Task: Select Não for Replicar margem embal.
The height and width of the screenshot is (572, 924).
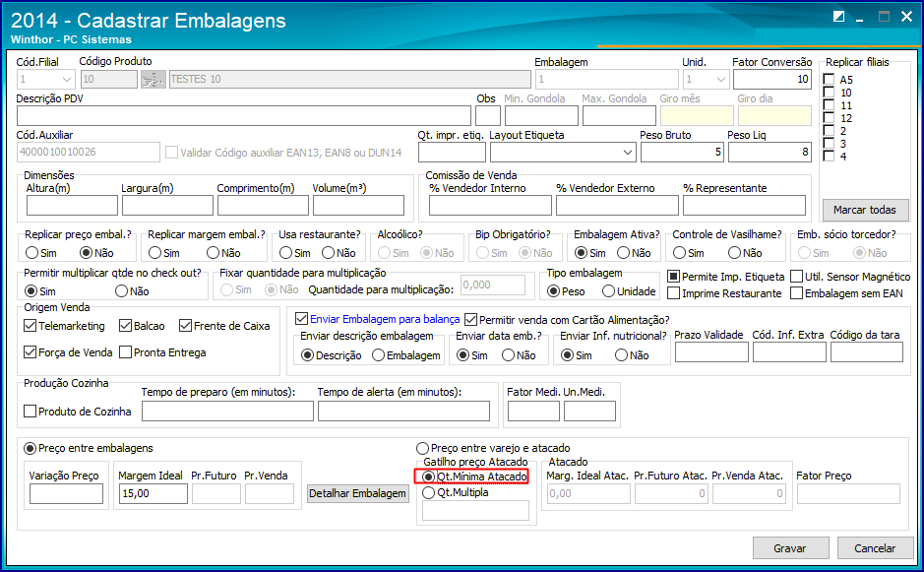Action: pos(214,253)
